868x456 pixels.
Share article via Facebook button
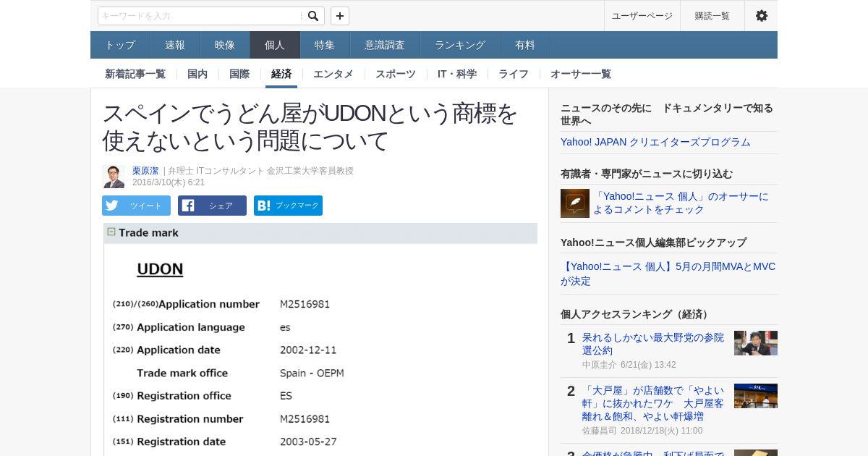click(x=212, y=206)
